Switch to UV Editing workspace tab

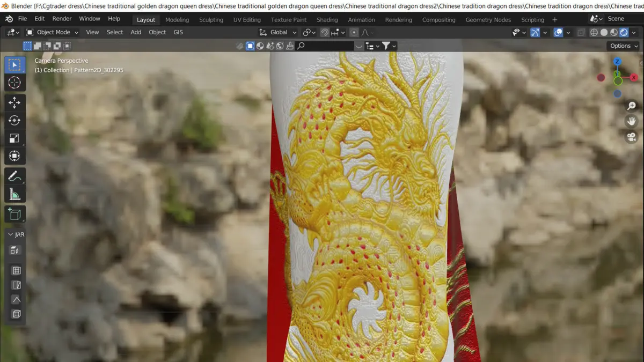point(247,20)
